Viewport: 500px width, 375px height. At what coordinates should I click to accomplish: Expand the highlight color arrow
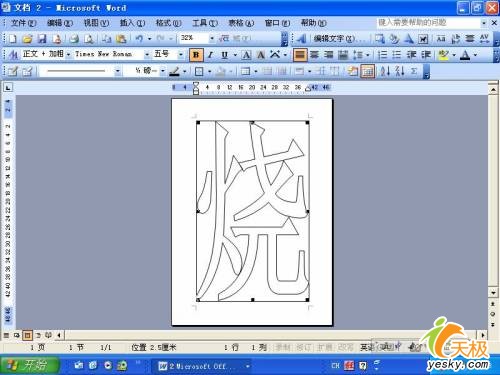[454, 55]
